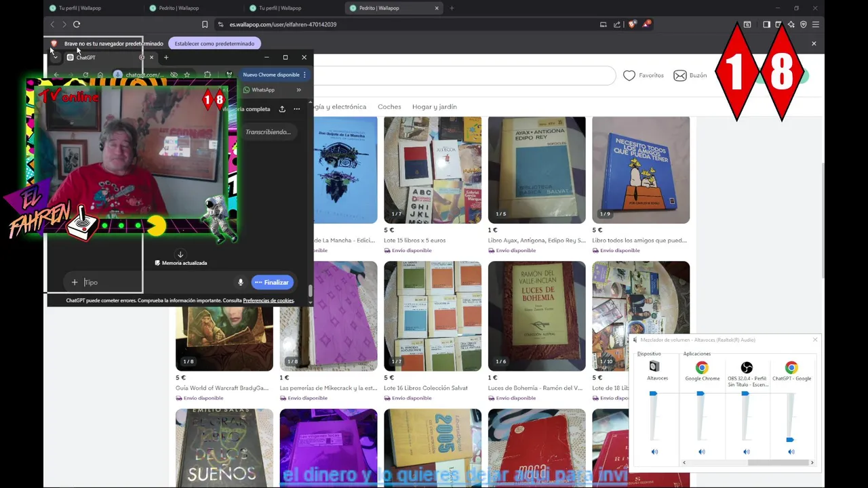Go back in the Brave browser
This screenshot has width=868, height=488.
pyautogui.click(x=52, y=24)
